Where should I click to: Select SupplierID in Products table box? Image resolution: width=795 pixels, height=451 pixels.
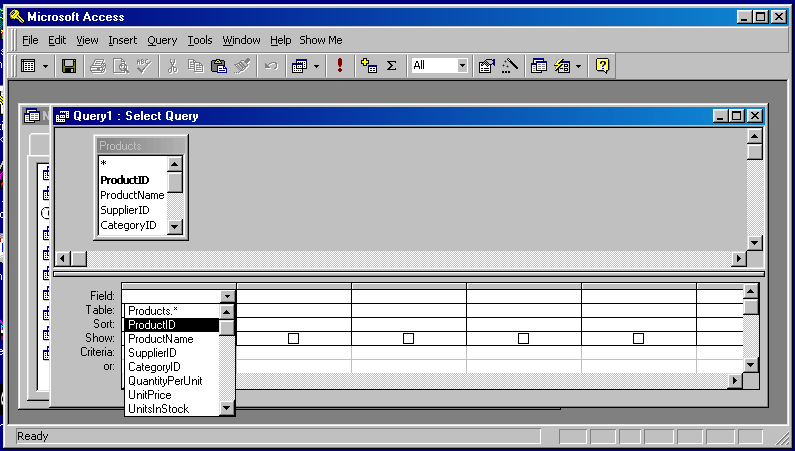coord(132,210)
